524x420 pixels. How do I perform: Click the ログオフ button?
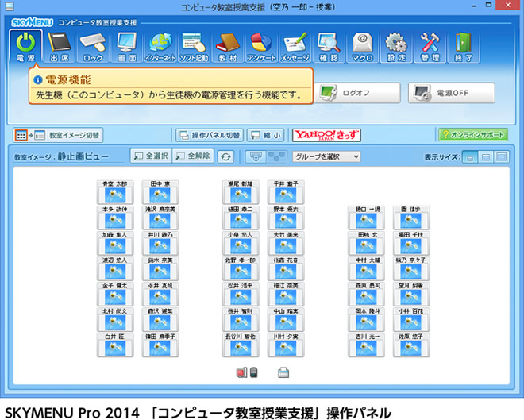[x=357, y=93]
